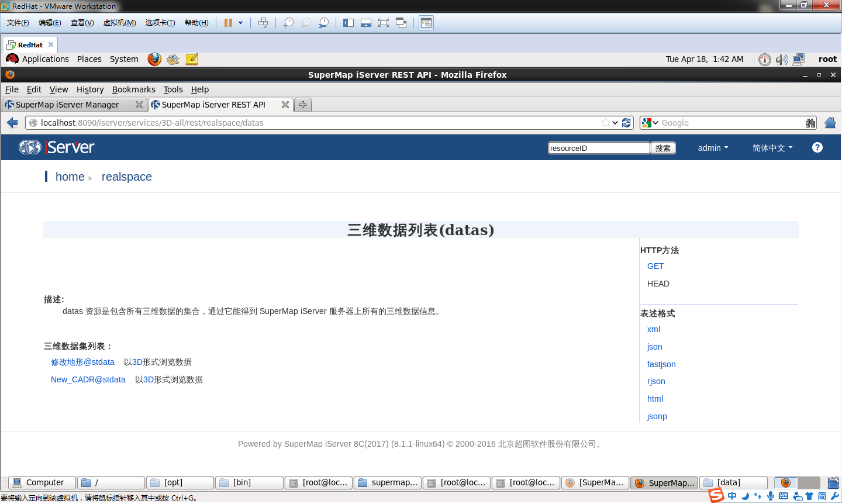Open the Computer window from taskbar
The width and height of the screenshot is (842, 504).
[43, 483]
